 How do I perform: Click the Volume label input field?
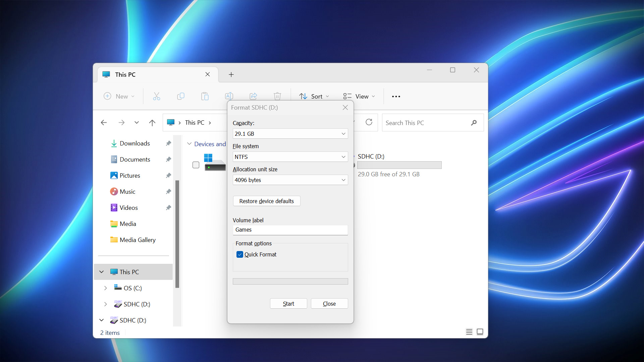point(290,229)
